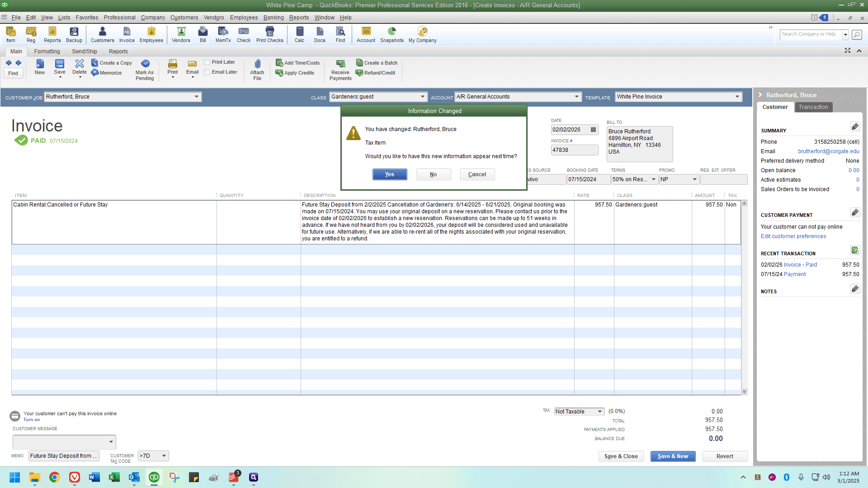Go to previous invoice with left arrow
This screenshot has width=868, height=488.
coord(9,63)
